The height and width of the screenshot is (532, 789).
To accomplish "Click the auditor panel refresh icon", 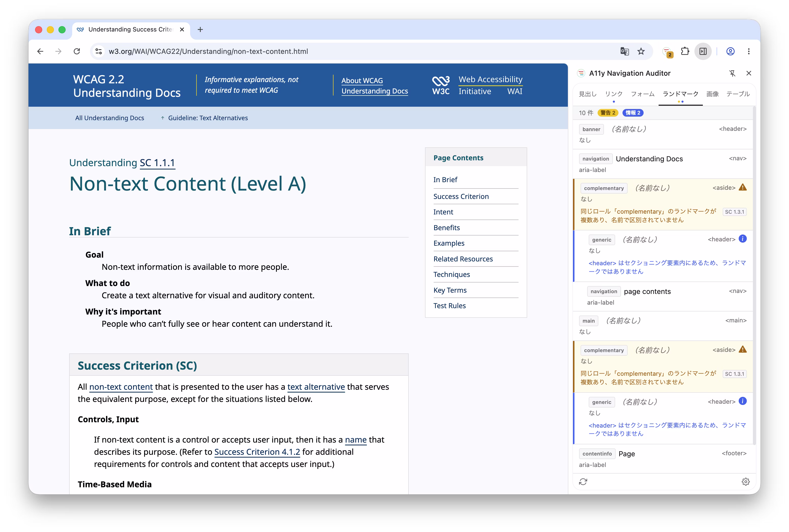I will coord(583,482).
